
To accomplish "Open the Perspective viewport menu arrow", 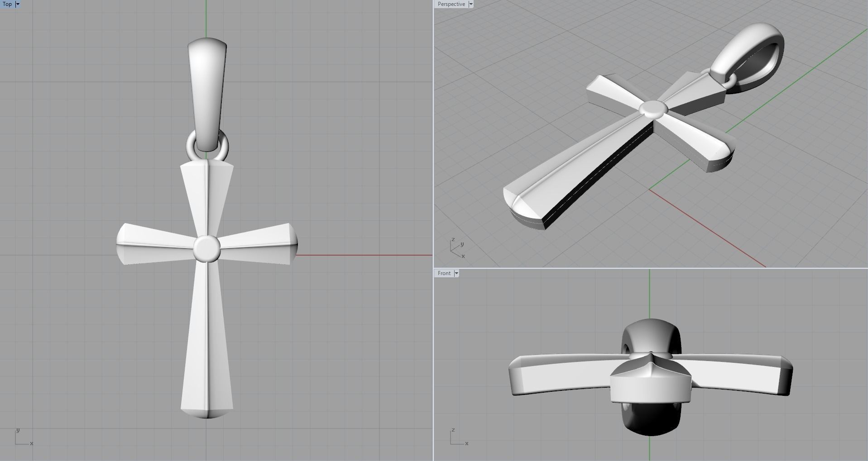I will [x=471, y=4].
